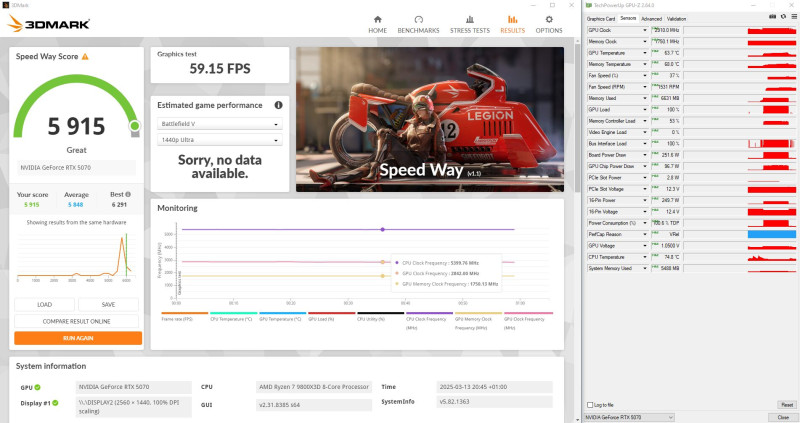
Task: Open Options via the gear icon
Action: (x=549, y=19)
